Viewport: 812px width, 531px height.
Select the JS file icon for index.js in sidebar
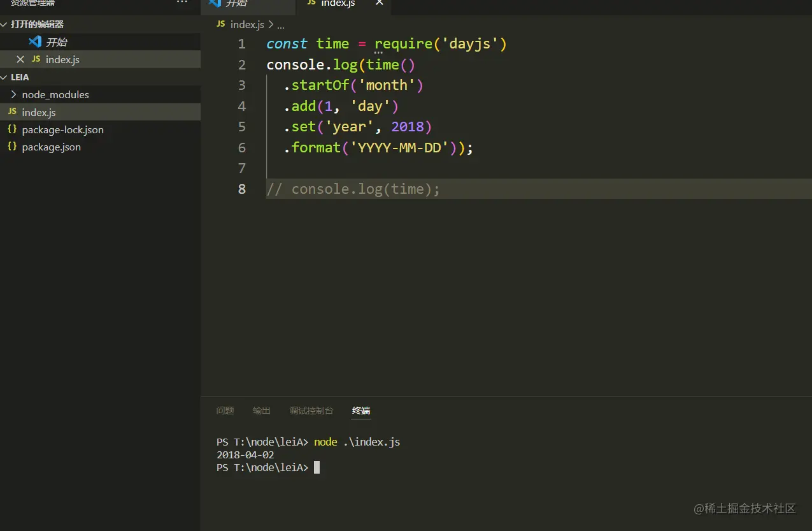click(12, 112)
